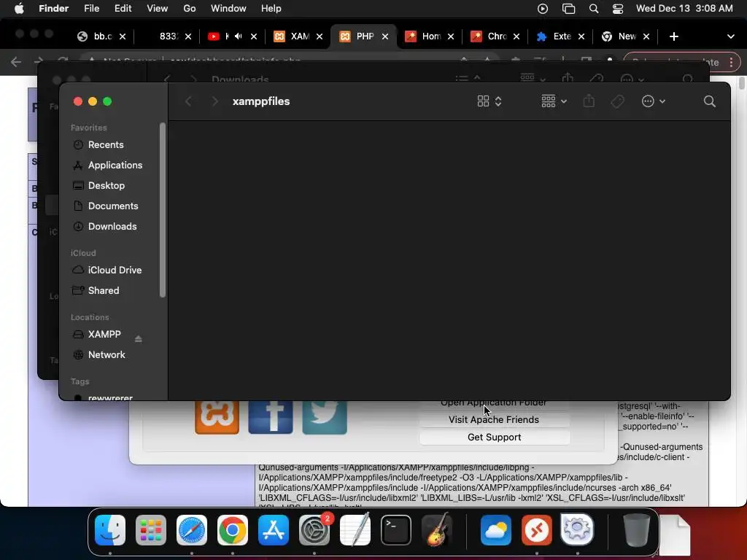Screen dimensions: 747x560
Task: Select Shared folder in sidebar
Action: click(104, 290)
